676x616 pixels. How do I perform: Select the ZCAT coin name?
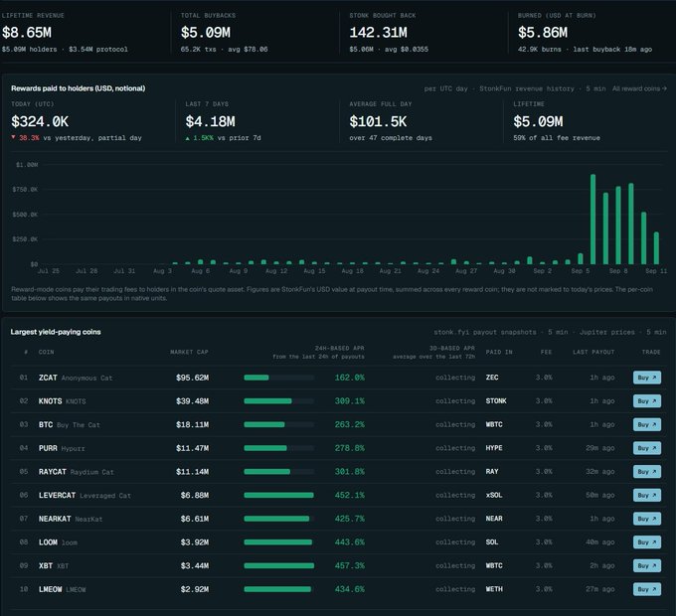48,378
